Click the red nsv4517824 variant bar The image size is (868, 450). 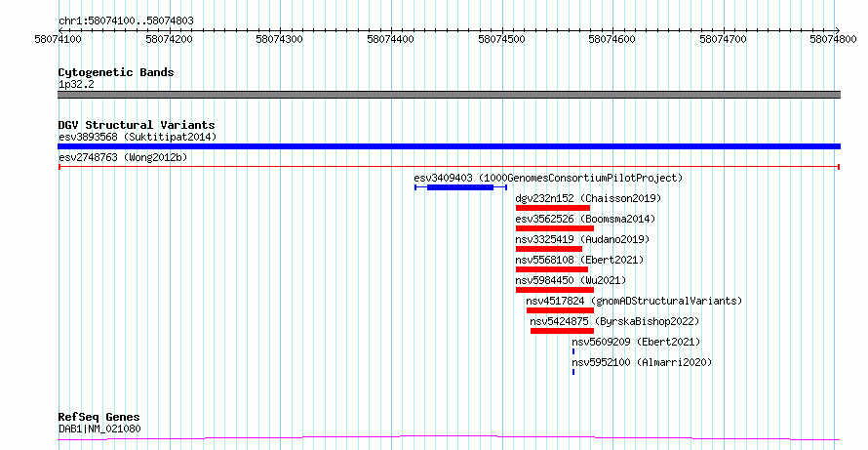point(560,310)
